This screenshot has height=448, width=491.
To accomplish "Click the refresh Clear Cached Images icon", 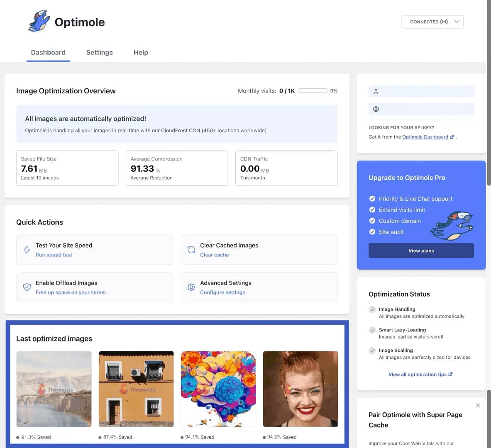I will pos(191,250).
